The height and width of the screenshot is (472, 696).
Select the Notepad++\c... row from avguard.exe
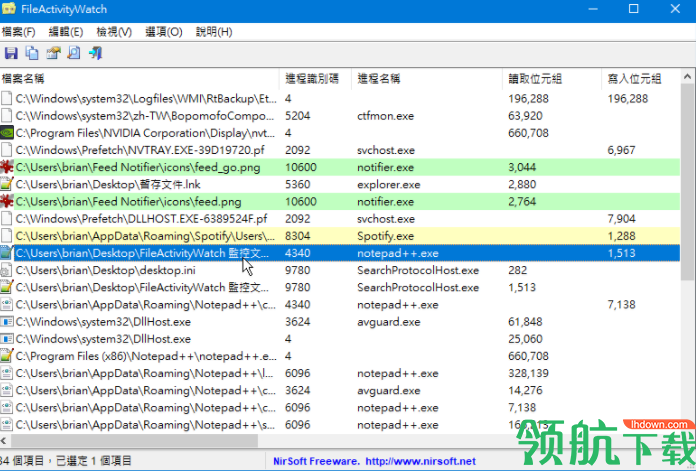click(340, 390)
